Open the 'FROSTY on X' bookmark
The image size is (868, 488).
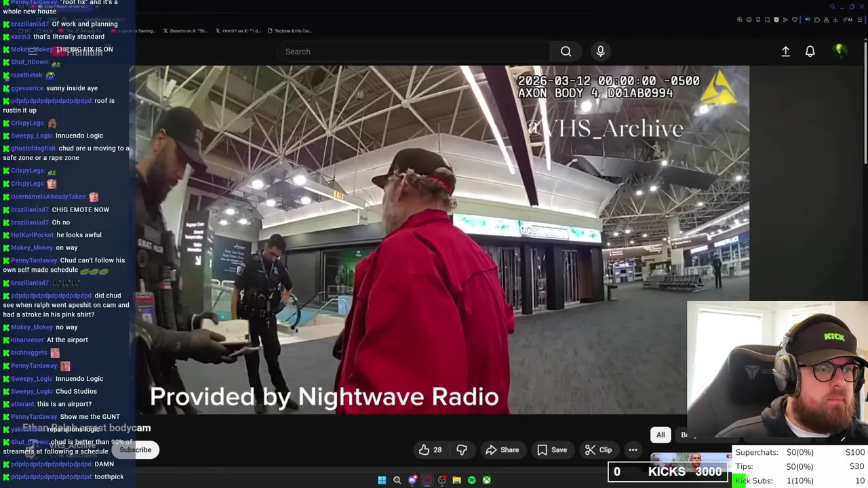click(237, 30)
